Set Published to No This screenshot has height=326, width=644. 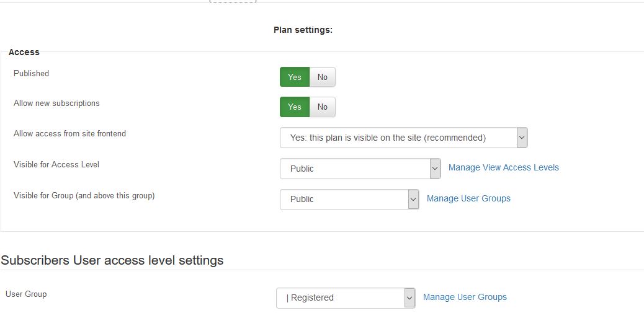point(323,77)
